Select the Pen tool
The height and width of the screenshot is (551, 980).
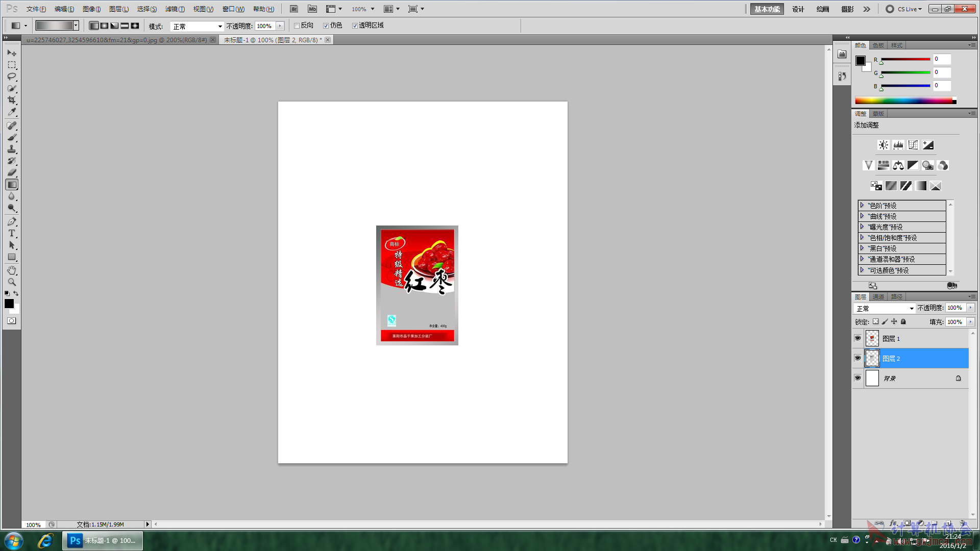coord(12,221)
